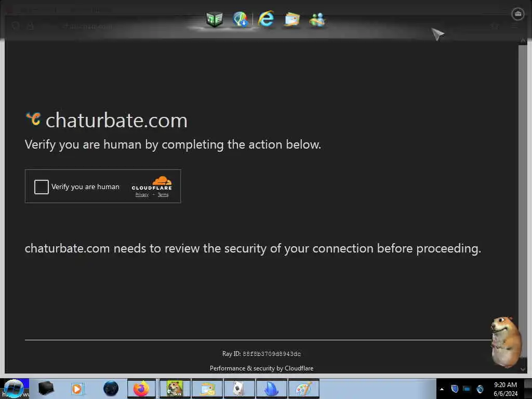The width and height of the screenshot is (532, 399).
Task: Open the globe download icon in the dock
Action: (241, 19)
